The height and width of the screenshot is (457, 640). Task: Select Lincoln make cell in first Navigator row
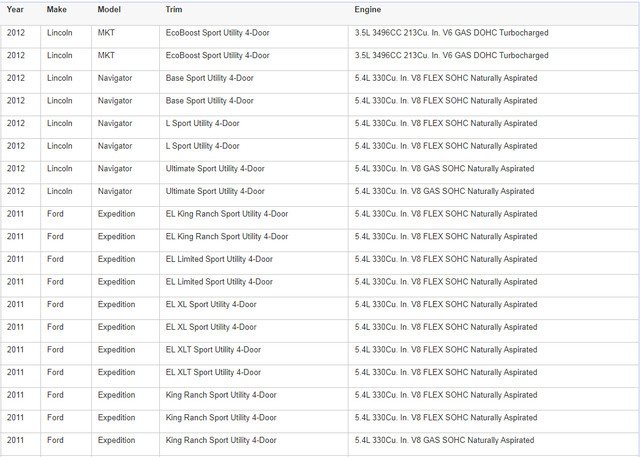[60, 78]
